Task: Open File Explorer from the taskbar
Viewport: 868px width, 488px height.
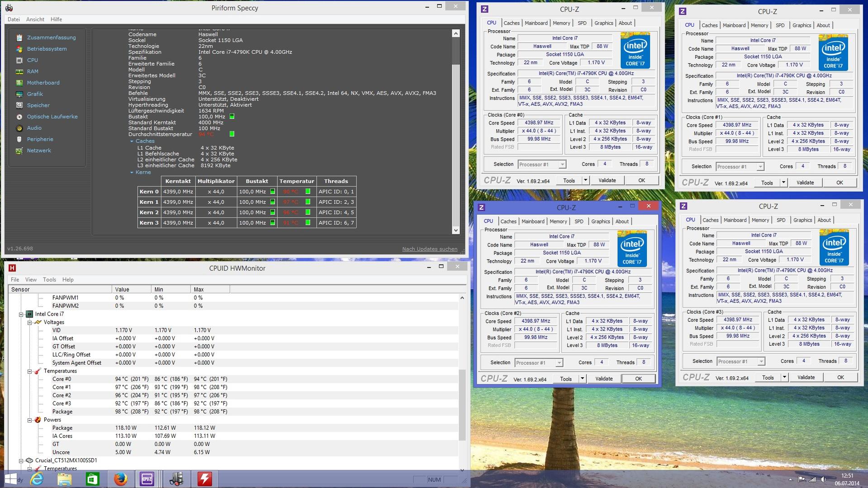Action: click(65, 479)
